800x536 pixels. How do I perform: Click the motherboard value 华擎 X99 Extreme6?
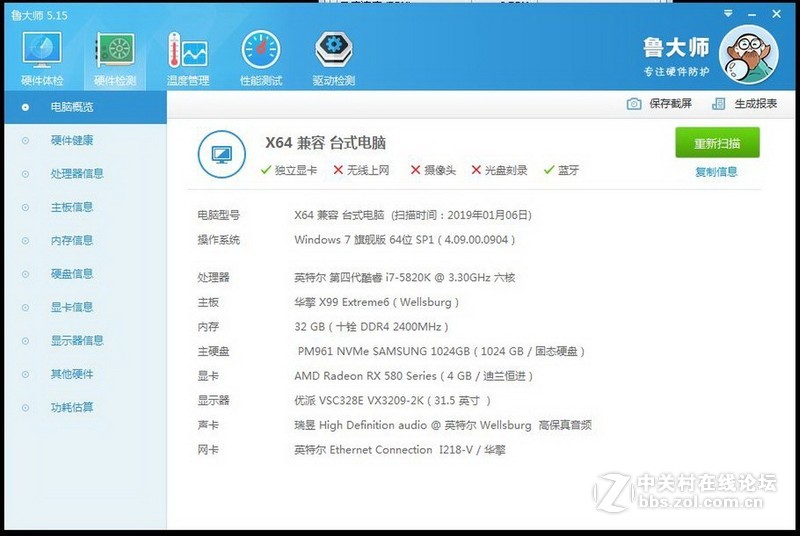pyautogui.click(x=377, y=302)
